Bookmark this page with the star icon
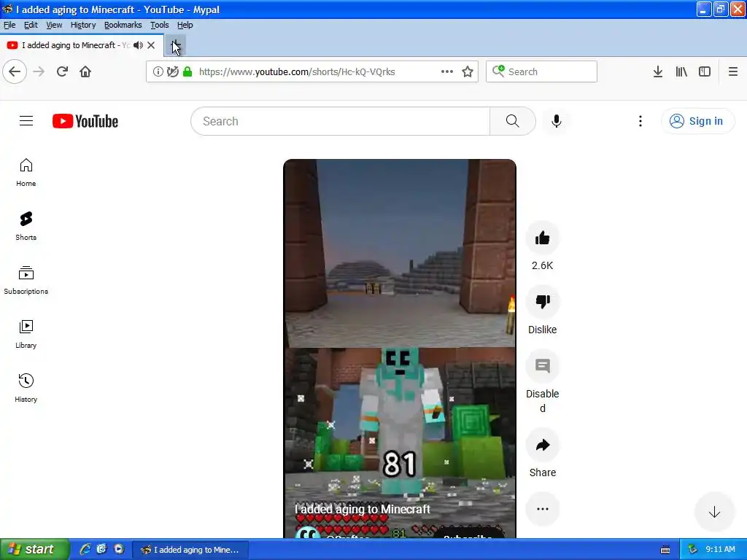This screenshot has width=747, height=560. (468, 72)
